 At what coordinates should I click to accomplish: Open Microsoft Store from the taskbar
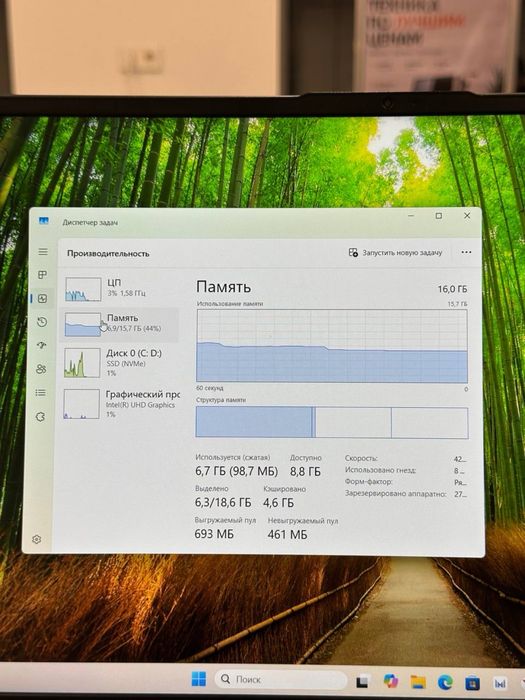472,683
